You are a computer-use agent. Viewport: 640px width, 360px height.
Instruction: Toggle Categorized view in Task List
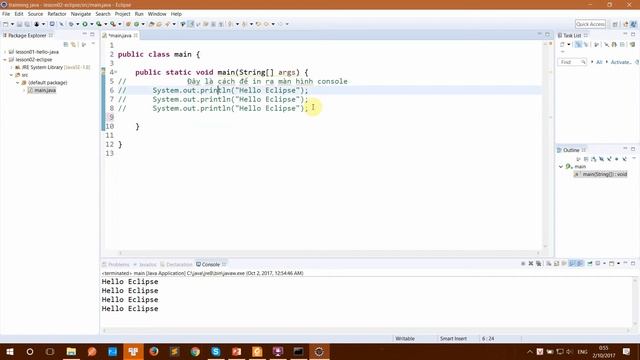point(578,44)
